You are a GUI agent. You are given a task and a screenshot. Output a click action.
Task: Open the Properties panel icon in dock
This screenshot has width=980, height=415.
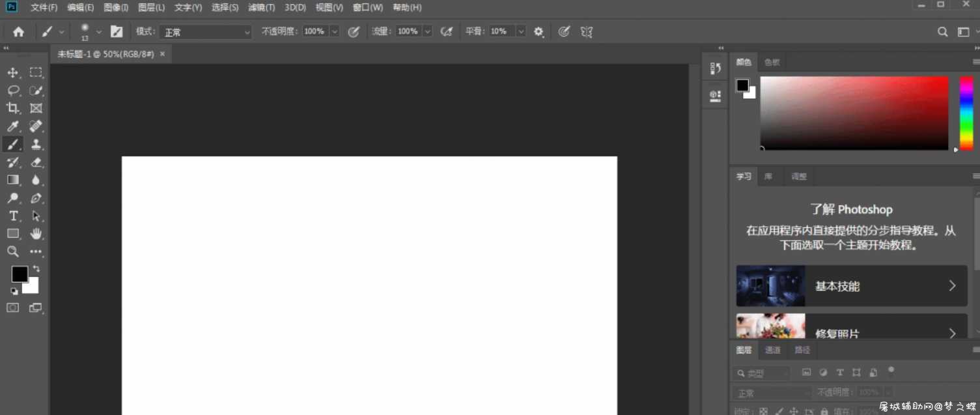click(x=715, y=96)
